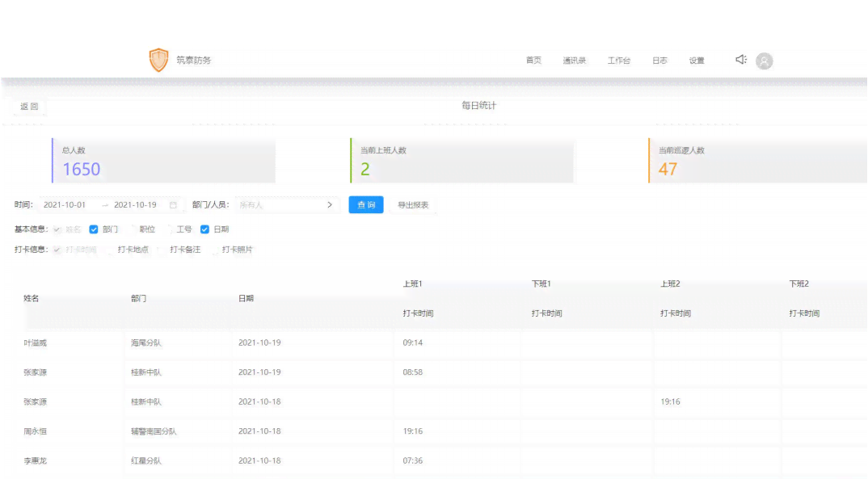The height and width of the screenshot is (479, 868).
Task: Click date 2021-10-18 in 李惠龙's row
Action: (x=259, y=460)
